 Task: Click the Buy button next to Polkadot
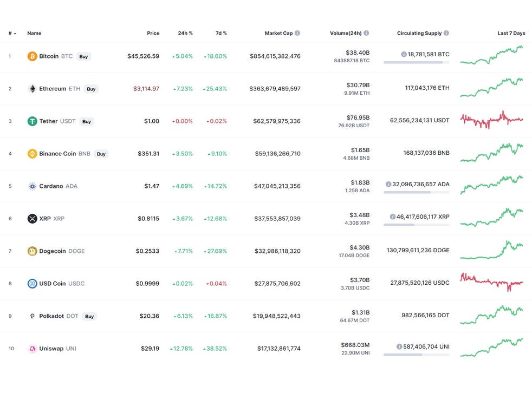coord(89,316)
